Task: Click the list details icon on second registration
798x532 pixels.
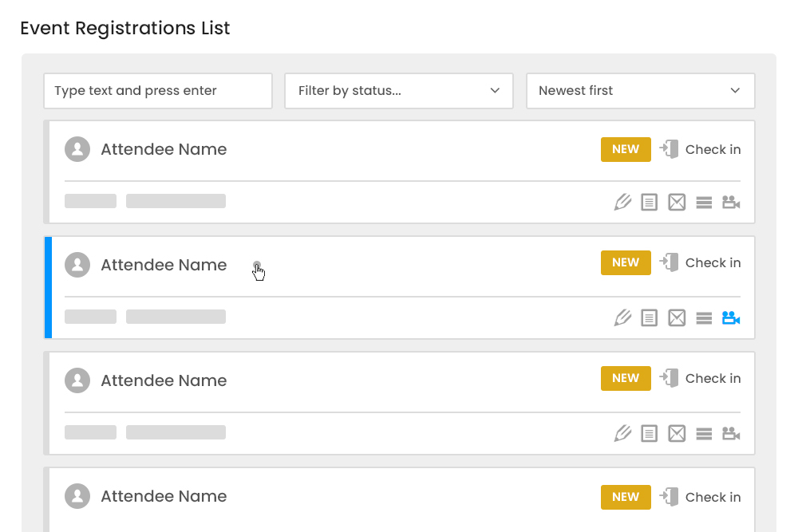Action: (703, 317)
